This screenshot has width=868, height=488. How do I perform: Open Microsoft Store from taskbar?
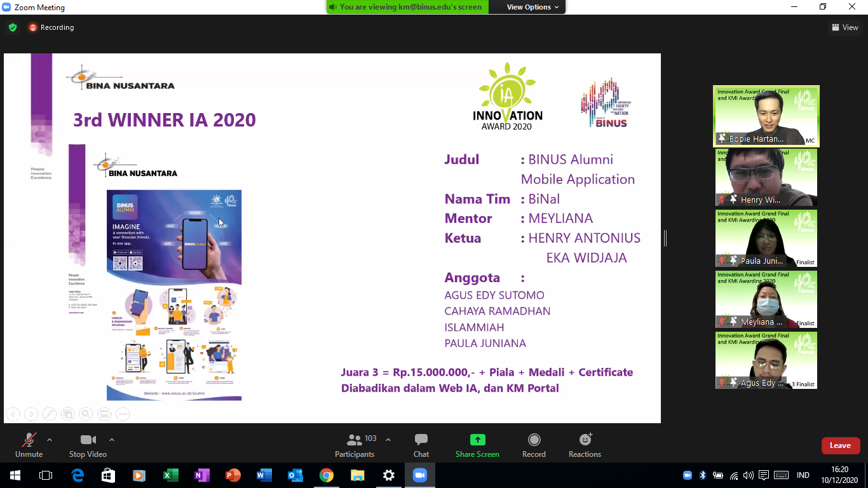pyautogui.click(x=109, y=475)
